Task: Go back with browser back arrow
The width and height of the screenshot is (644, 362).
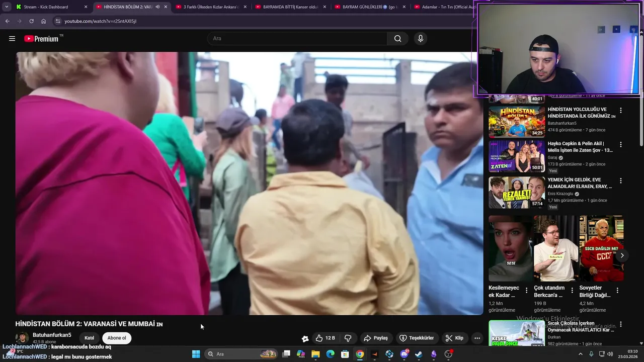Action: (x=7, y=21)
